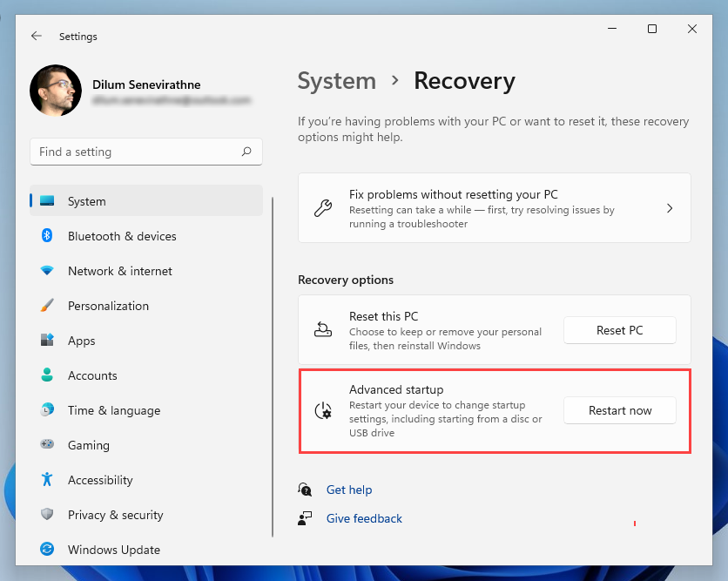
Task: Select Accessibility in the sidebar
Action: [x=100, y=480]
